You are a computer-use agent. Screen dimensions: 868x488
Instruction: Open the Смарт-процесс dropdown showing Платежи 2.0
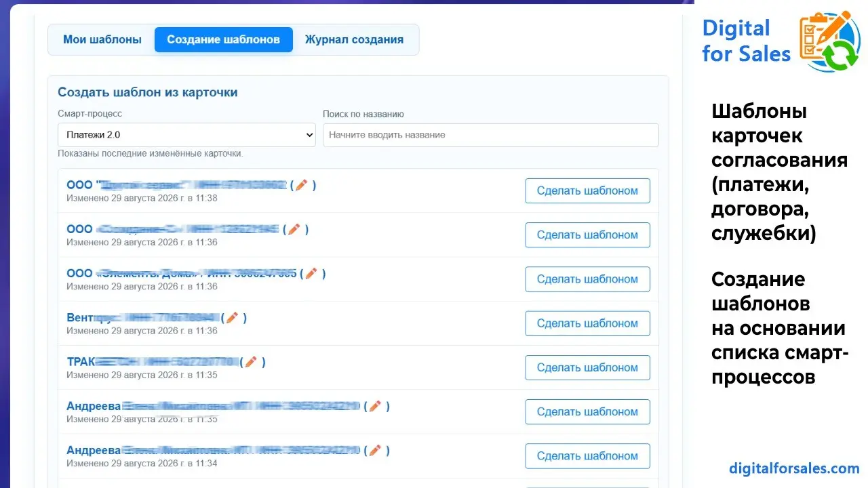click(186, 135)
